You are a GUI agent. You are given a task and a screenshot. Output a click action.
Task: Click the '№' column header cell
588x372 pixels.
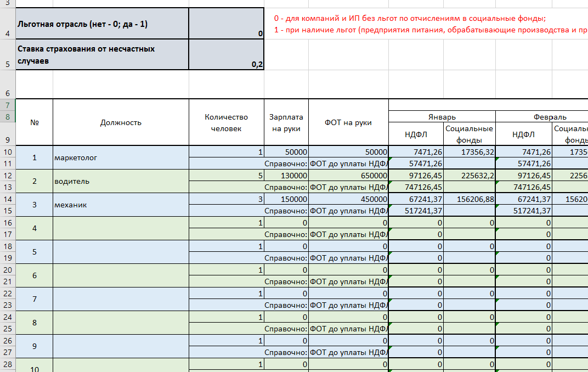pos(34,122)
